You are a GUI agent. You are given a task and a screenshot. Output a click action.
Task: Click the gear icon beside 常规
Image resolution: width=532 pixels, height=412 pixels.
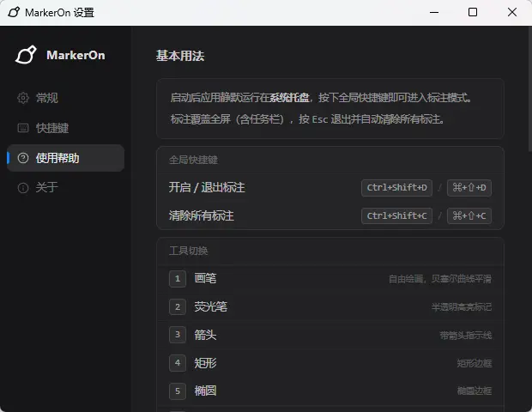pos(23,98)
